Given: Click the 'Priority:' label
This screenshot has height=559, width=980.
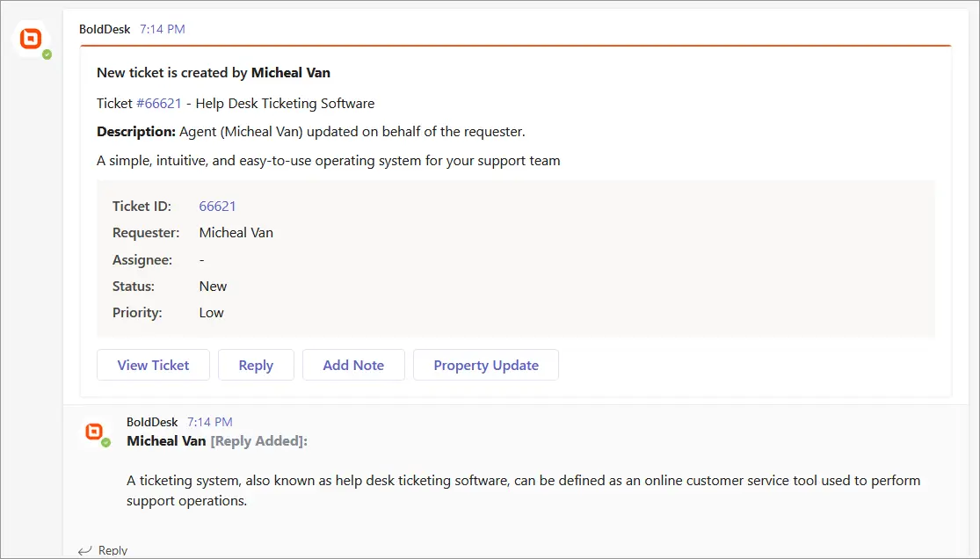Looking at the screenshot, I should (x=137, y=313).
